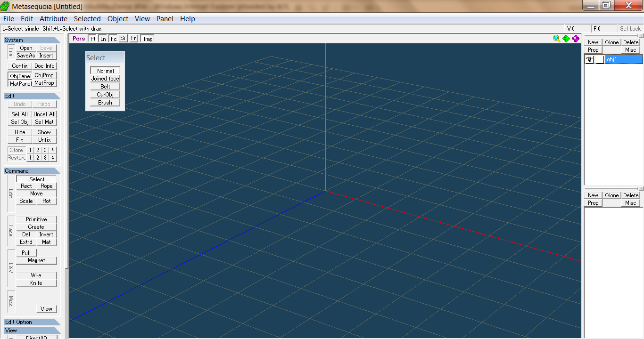
Task: Activate the Scale command
Action: click(26, 201)
